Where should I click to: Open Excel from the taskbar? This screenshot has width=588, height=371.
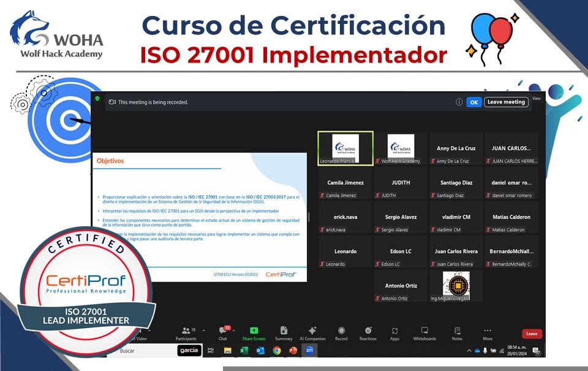pos(244,351)
